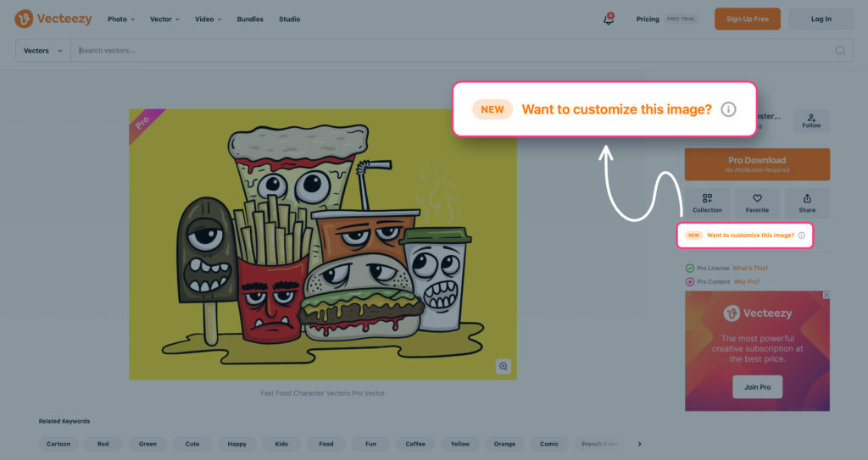Click the info icon in the large callout
The height and width of the screenshot is (460, 868).
pyautogui.click(x=728, y=109)
